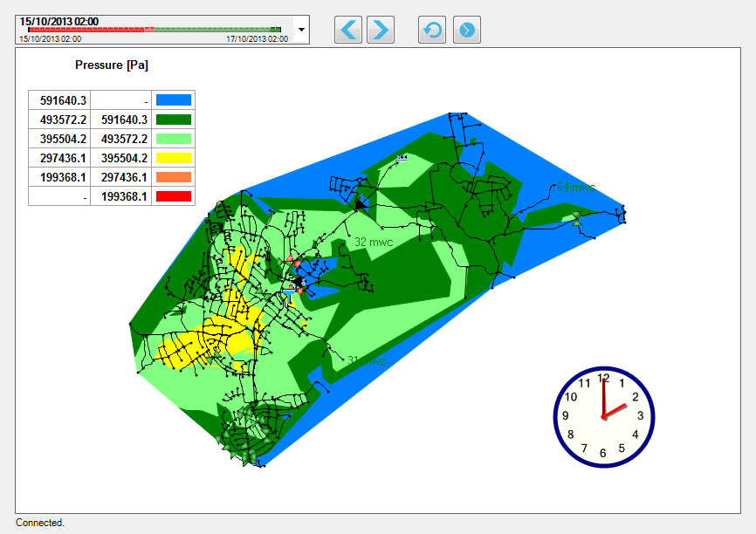Start playback with the round play button
The image size is (756, 534).
pos(467,30)
